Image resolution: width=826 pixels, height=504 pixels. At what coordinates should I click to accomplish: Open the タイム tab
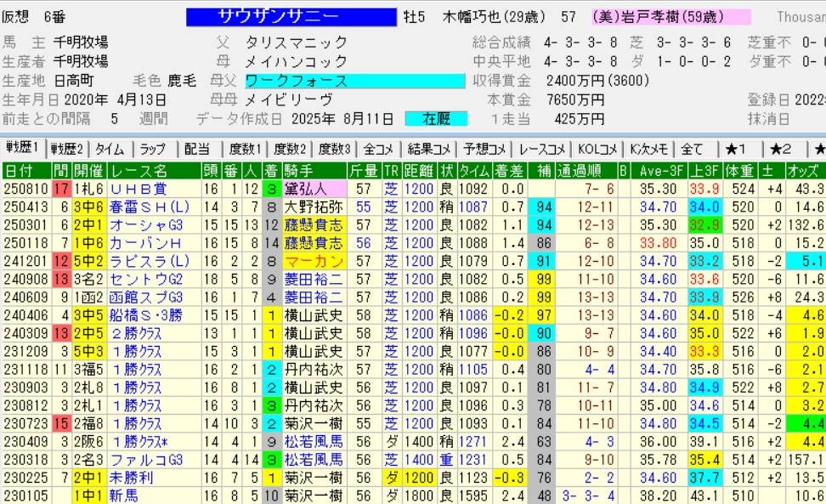pos(109,149)
